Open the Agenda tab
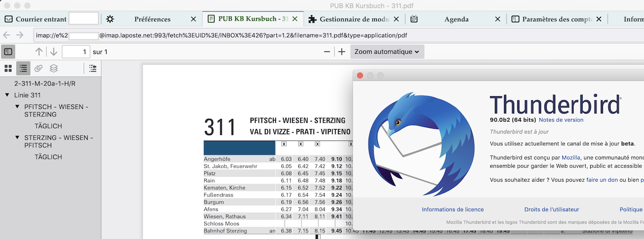The image size is (644, 239). tap(456, 19)
